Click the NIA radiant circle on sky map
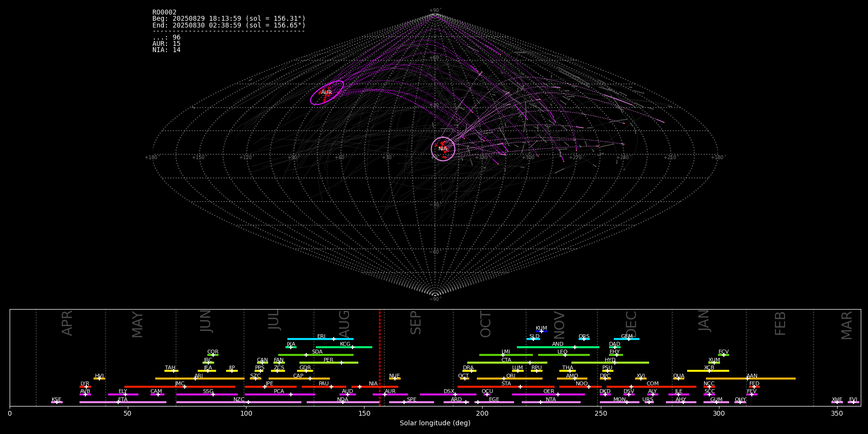This screenshot has height=434, width=868. pyautogui.click(x=443, y=149)
